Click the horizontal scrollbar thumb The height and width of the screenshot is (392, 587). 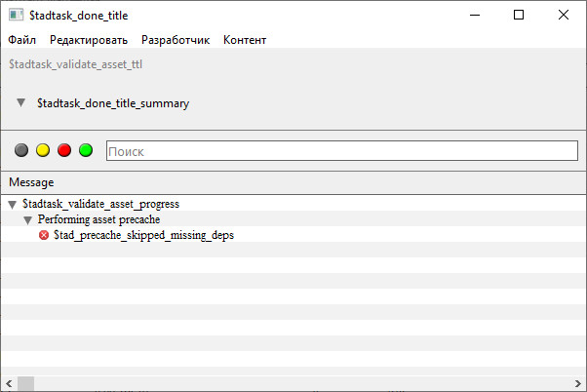[x=25, y=384]
